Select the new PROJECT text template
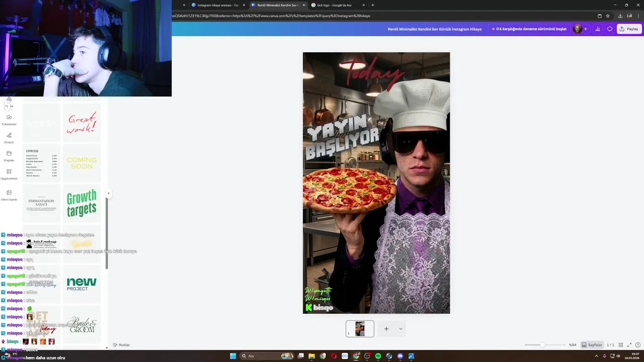Screen dimensions: 644x362 pyautogui.click(x=82, y=284)
